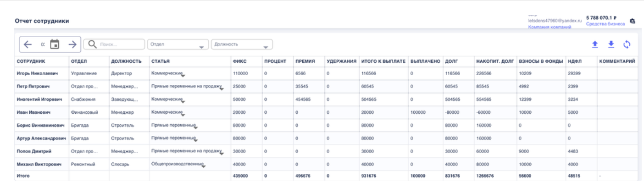Click the next period right arrow
This screenshot has height=188, width=644.
point(72,44)
